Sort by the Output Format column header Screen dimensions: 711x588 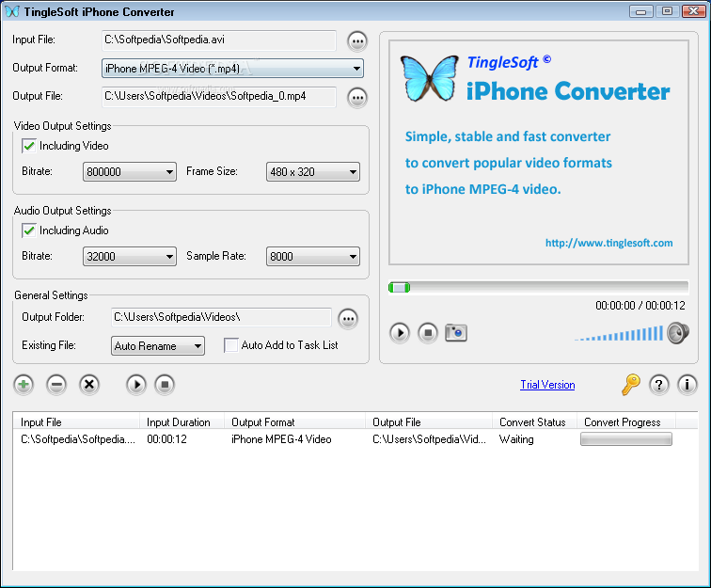[294, 421]
